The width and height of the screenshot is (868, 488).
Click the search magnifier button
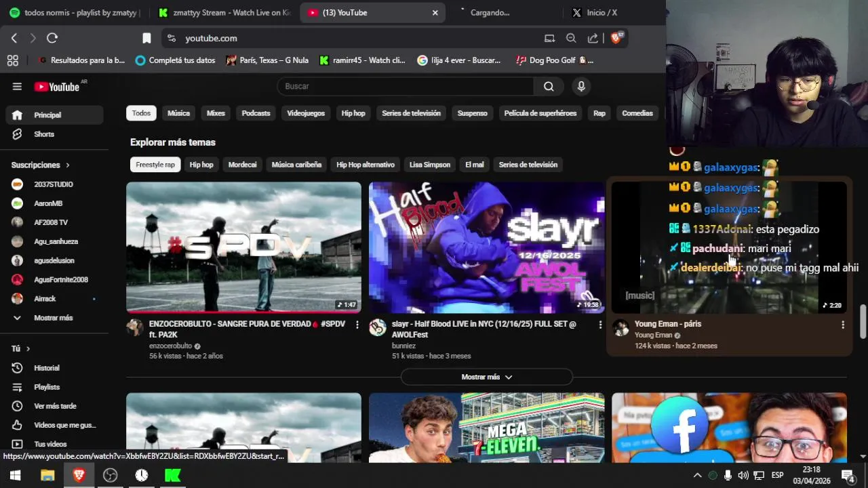[x=549, y=86]
